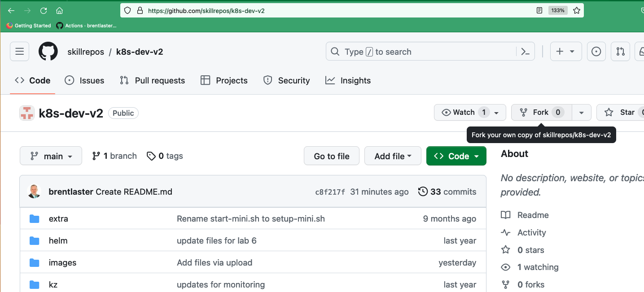Open the Actions brentlaster bookmark
This screenshot has width=644, height=292.
tap(86, 26)
